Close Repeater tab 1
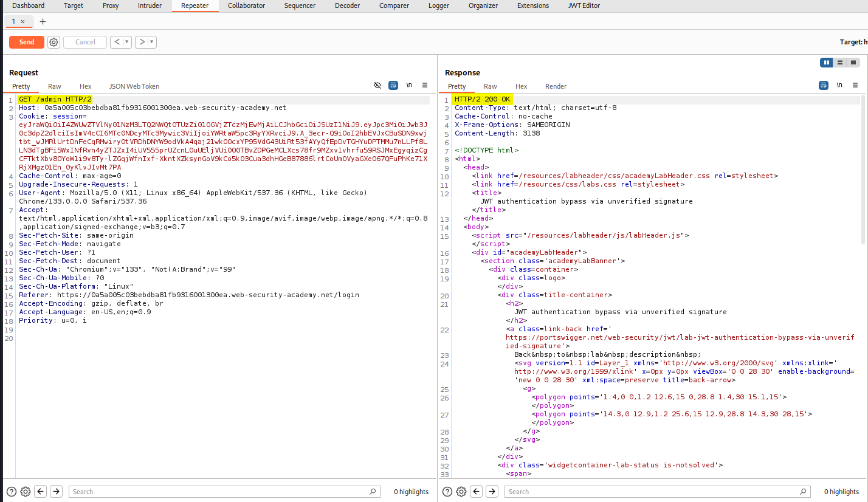Screen dimensions: 868x502 pyautogui.click(x=23, y=21)
